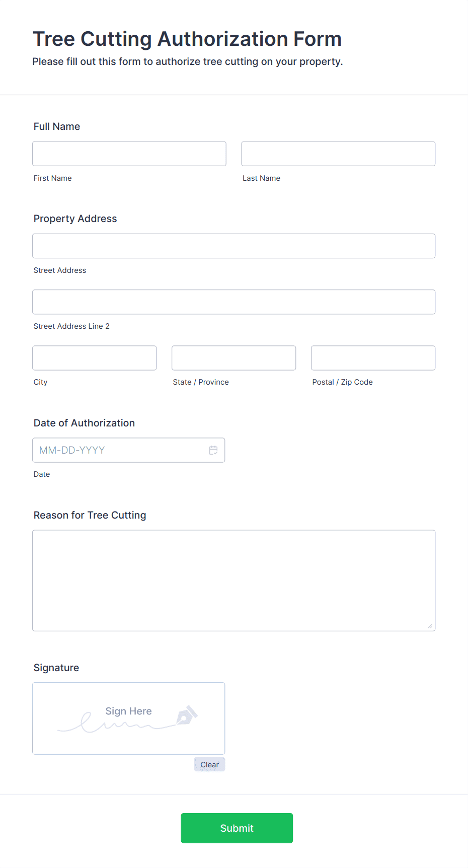This screenshot has height=868, width=468.
Task: Select the State / Province field
Action: 234,358
